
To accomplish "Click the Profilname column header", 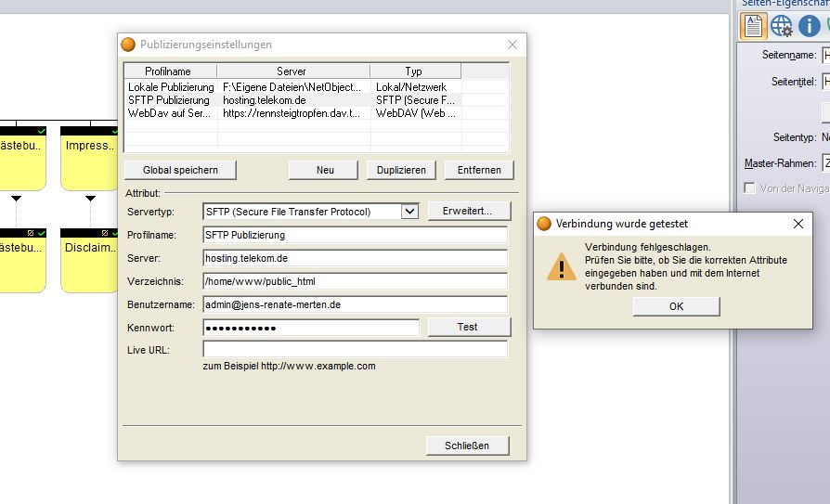I will click(x=171, y=71).
